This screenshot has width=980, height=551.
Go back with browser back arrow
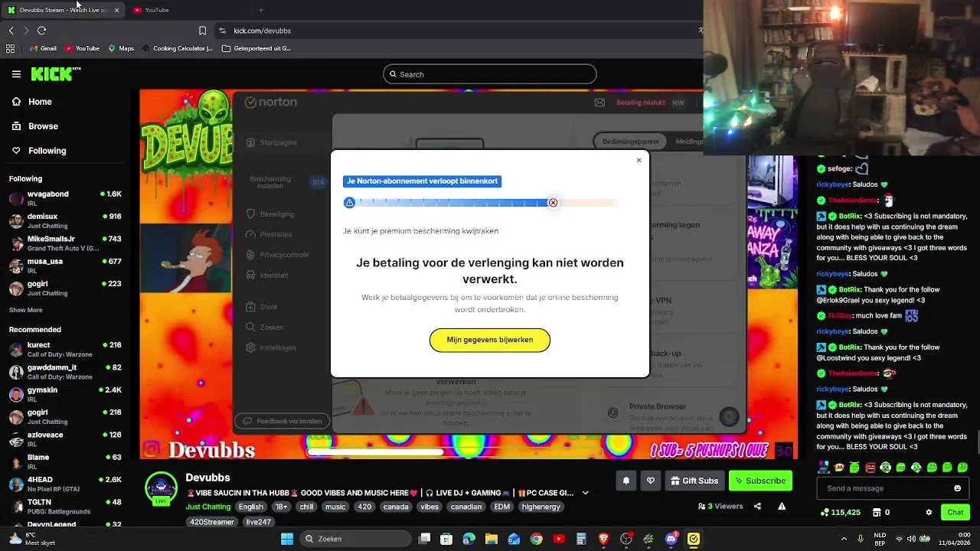11,31
